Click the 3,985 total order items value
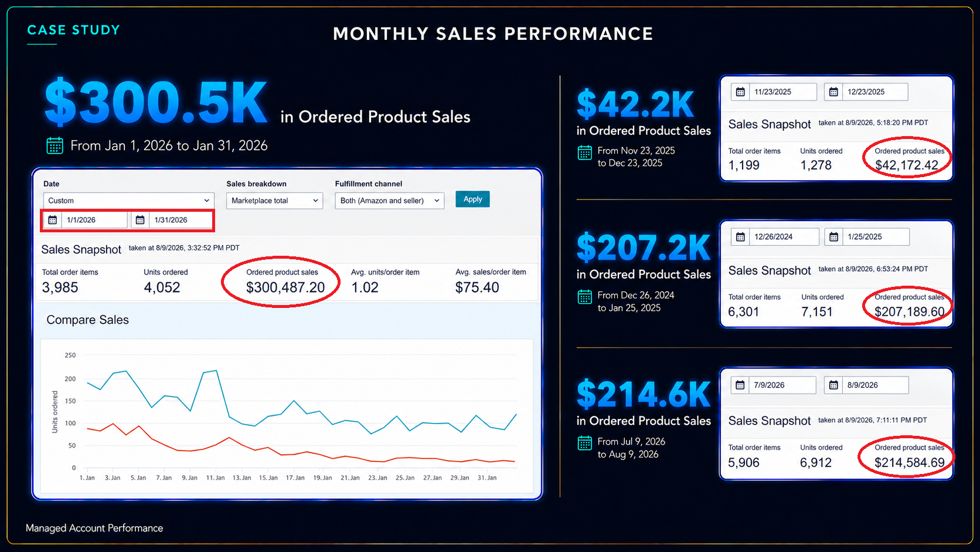980x552 pixels. (x=60, y=287)
